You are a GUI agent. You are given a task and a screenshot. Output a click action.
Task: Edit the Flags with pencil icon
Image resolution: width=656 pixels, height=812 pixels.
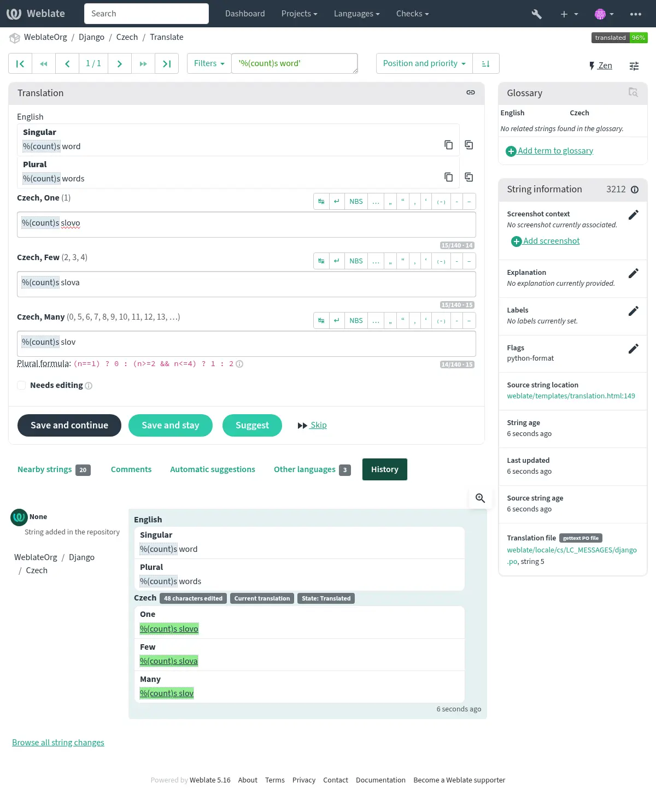pos(633,349)
